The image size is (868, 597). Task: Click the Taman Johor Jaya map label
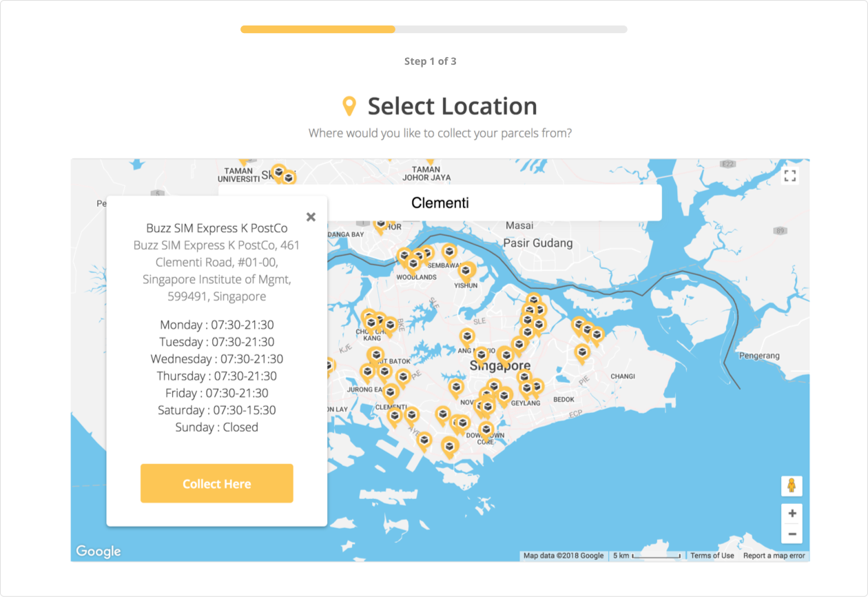[x=426, y=173]
